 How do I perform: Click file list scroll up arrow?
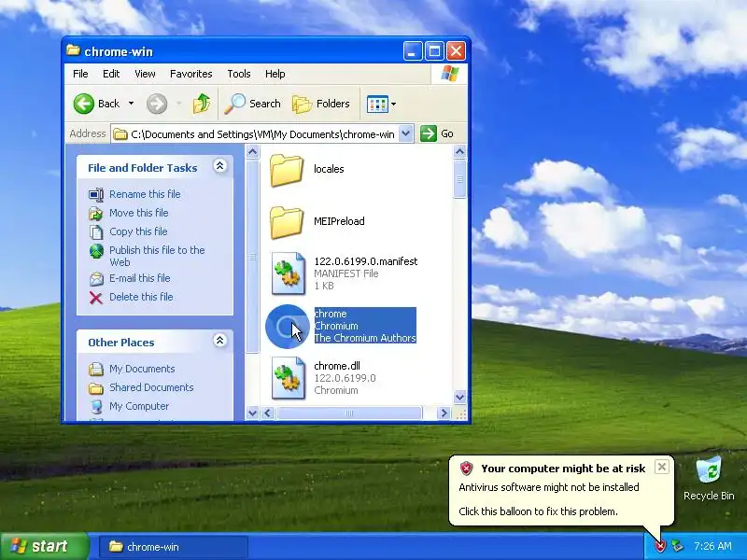(x=459, y=152)
